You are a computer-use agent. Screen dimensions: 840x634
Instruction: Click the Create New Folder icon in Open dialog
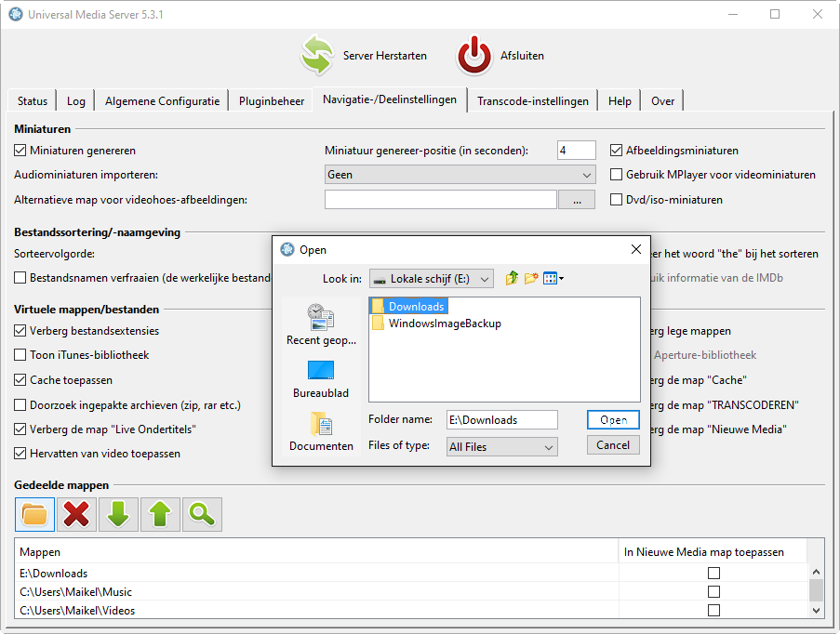[531, 278]
